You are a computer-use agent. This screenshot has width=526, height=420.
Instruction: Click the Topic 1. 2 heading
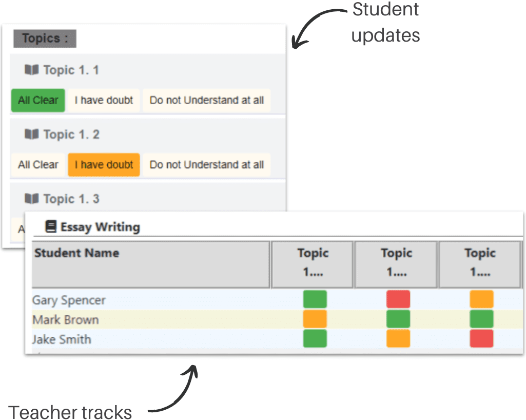(x=71, y=135)
